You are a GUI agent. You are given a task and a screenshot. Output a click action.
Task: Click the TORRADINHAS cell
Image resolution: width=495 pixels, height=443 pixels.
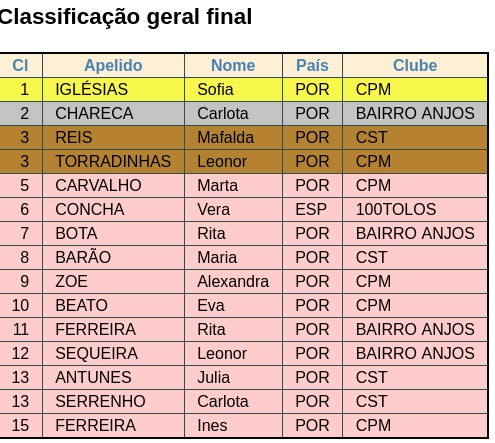[113, 161]
